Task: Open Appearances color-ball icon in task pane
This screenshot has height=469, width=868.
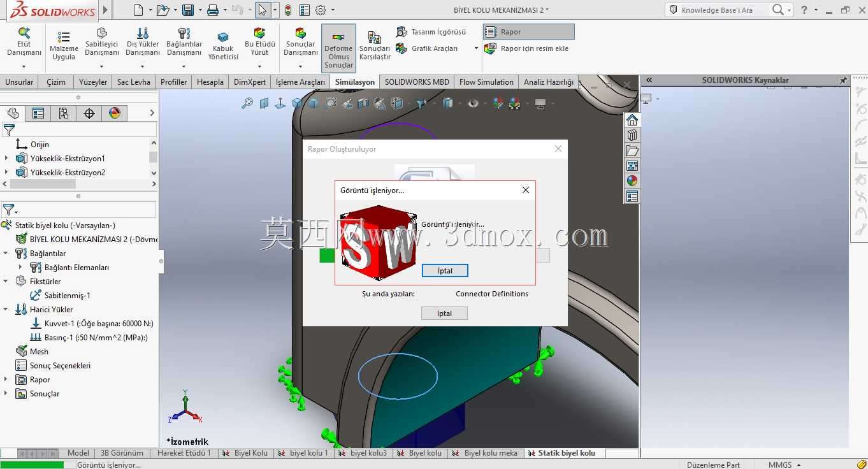Action: point(632,181)
